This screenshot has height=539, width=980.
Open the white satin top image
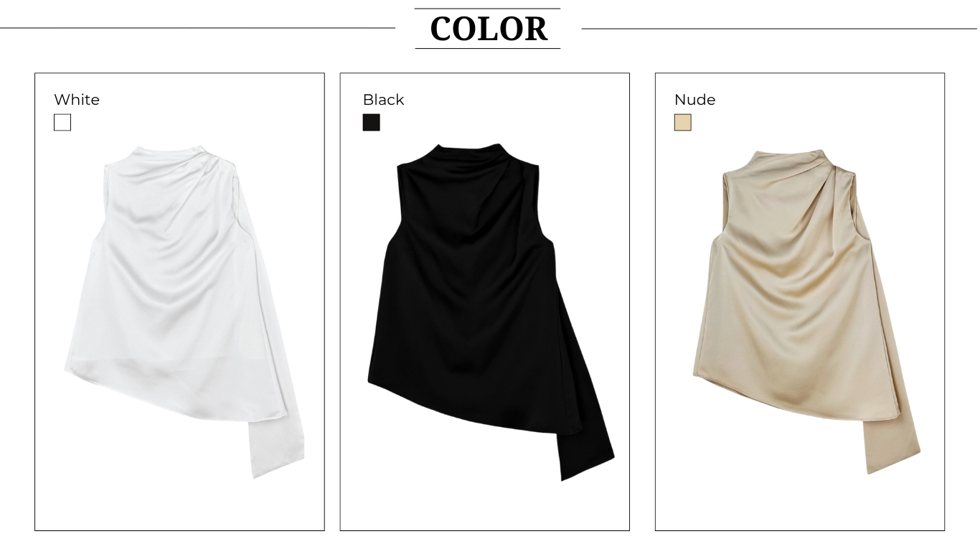[x=184, y=311]
